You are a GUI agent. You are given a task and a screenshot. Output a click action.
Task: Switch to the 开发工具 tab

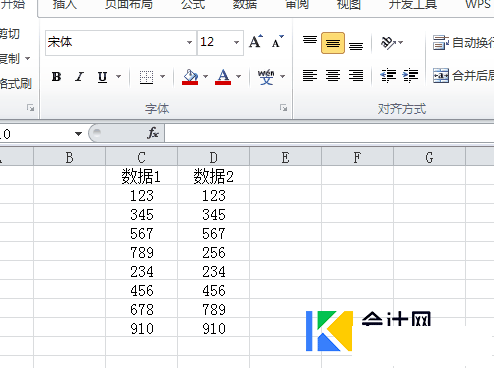point(413,5)
